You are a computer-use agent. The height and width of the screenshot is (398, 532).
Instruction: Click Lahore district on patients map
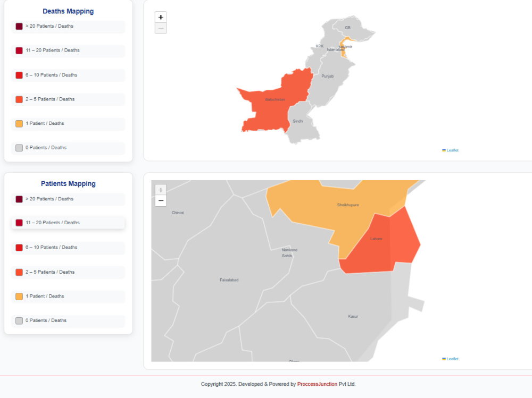click(376, 239)
